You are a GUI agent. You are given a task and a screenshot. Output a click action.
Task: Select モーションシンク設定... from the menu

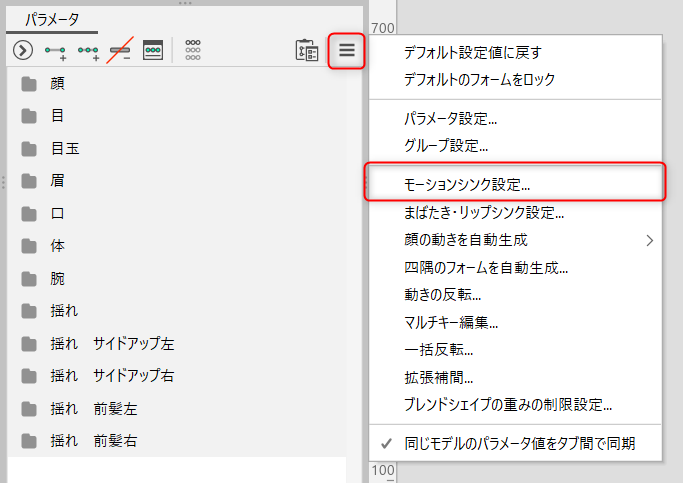(466, 184)
